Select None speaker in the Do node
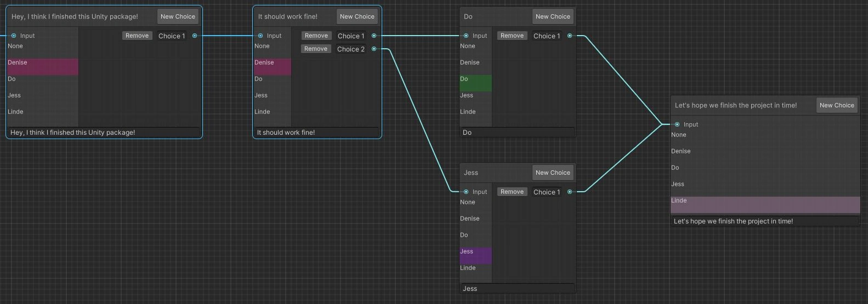This screenshot has width=868, height=304. click(475, 50)
